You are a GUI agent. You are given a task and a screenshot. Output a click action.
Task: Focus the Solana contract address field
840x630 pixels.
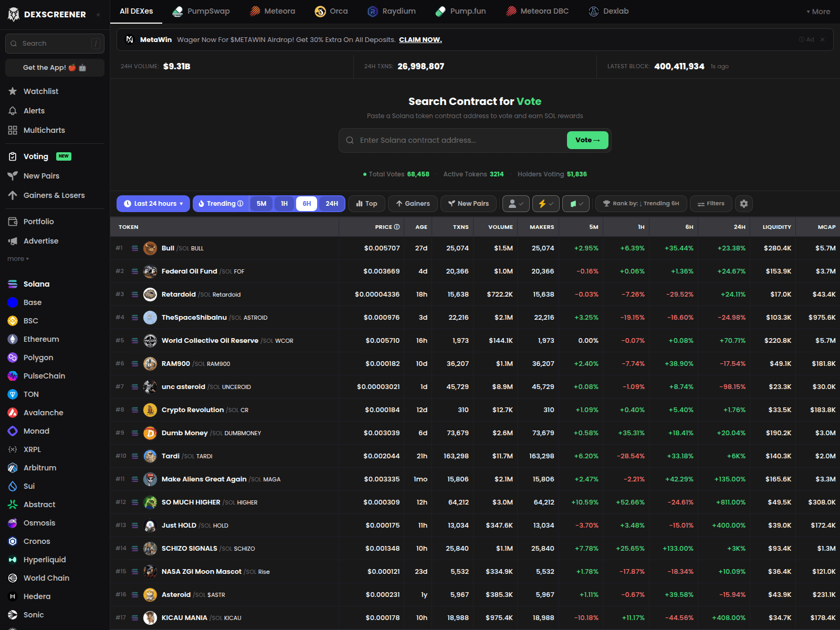[457, 140]
